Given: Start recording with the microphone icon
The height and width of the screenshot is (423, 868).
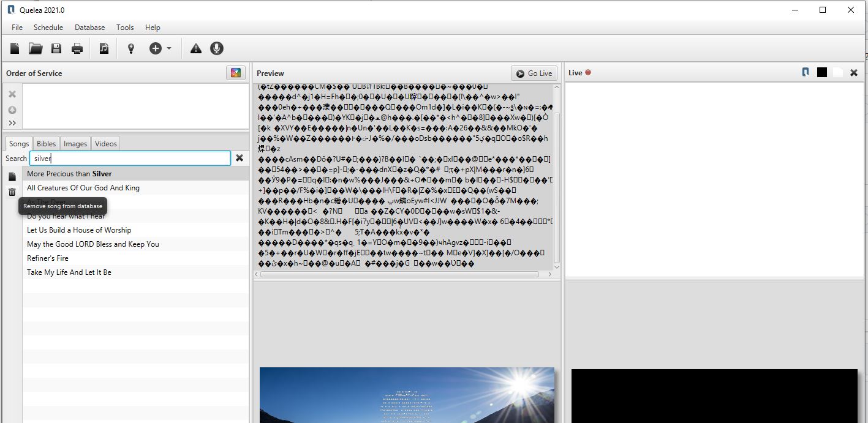Looking at the screenshot, I should [217, 48].
